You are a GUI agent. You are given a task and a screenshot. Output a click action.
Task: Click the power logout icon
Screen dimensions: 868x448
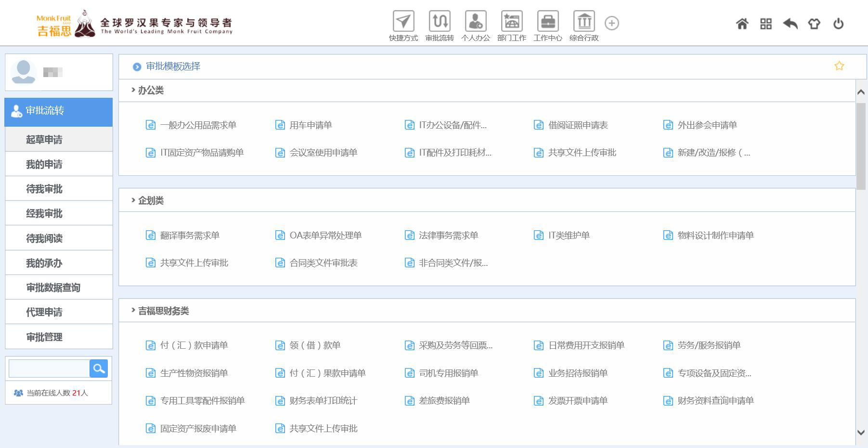[x=838, y=24]
